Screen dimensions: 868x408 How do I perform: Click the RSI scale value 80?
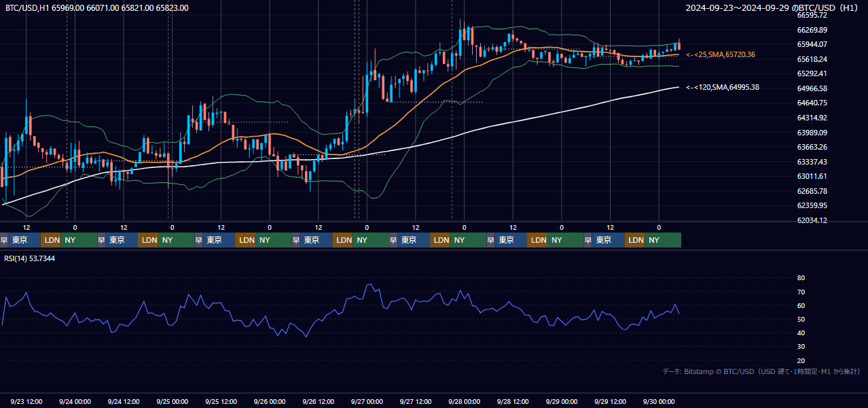pos(801,278)
